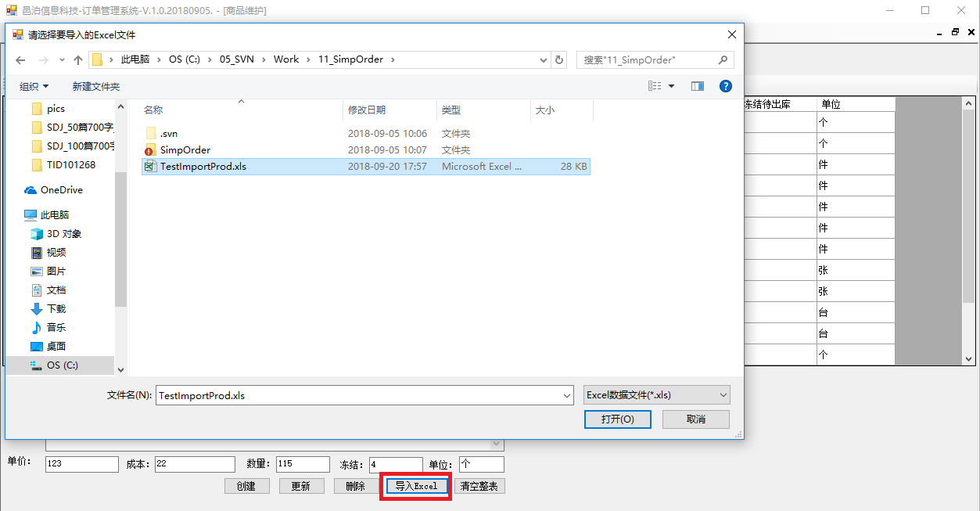
Task: Expand address bar history dropdown
Action: tap(544, 59)
